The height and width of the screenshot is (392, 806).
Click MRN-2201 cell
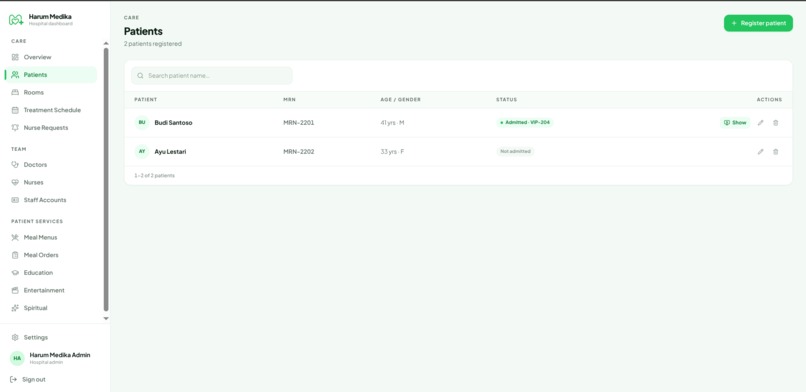(x=299, y=123)
